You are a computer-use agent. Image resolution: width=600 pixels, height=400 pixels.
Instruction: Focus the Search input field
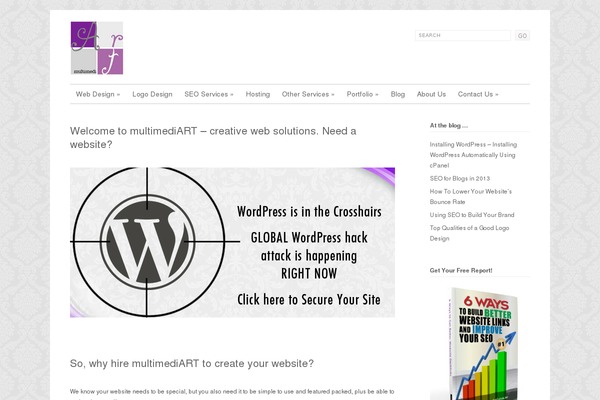[x=463, y=35]
